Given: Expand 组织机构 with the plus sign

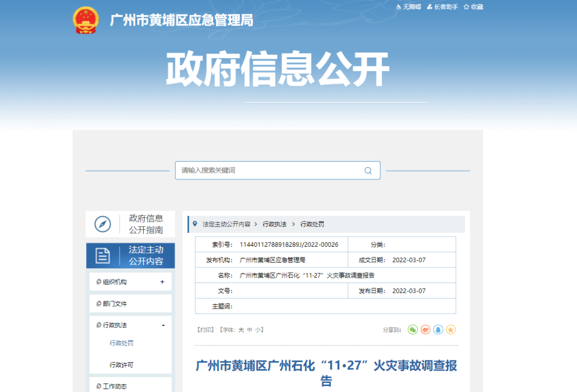Looking at the screenshot, I should click(162, 282).
